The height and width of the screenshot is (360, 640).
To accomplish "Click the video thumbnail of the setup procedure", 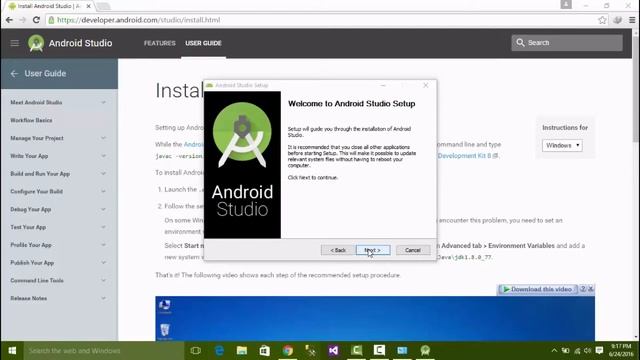I will pyautogui.click(x=375, y=318).
